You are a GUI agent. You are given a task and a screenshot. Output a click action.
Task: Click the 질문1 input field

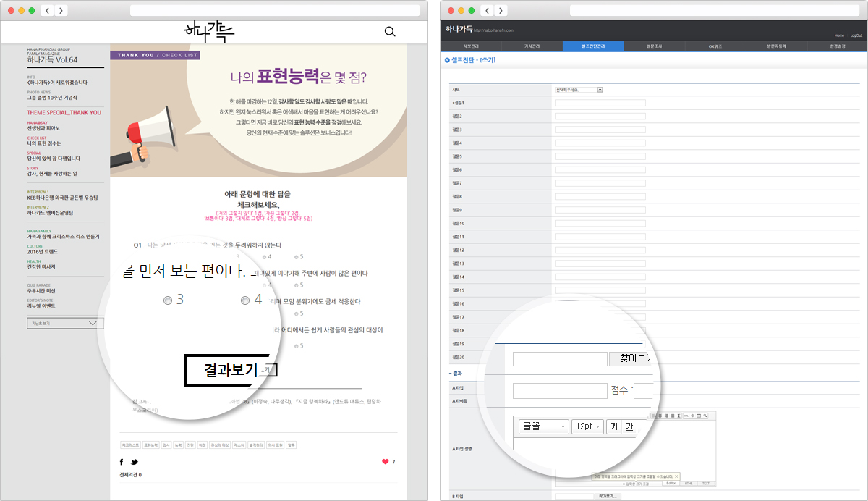600,103
